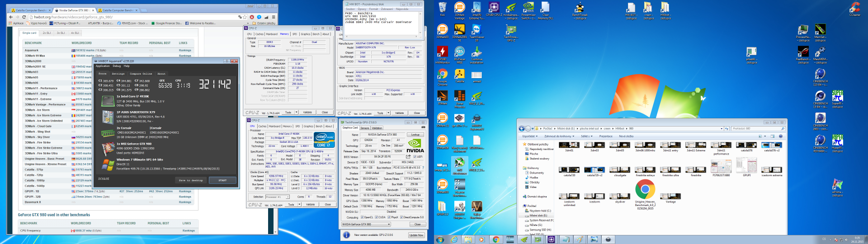Click the Explorer search field 'Prohledat: 980'
The width and height of the screenshot is (868, 244).
tap(759, 129)
